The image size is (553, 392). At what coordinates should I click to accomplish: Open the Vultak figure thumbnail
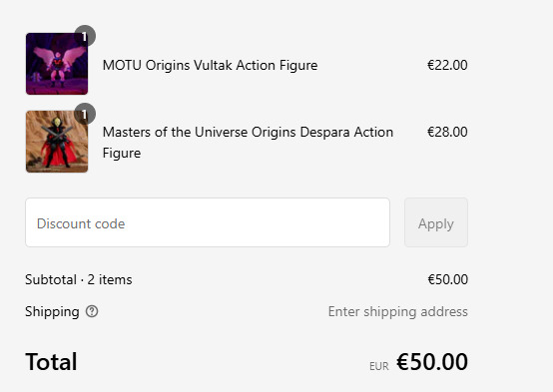point(57,64)
